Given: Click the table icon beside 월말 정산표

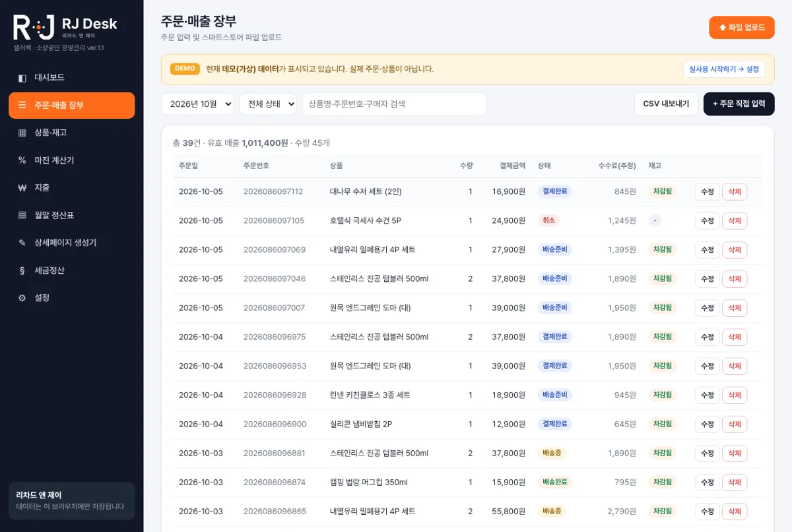Looking at the screenshot, I should coord(22,215).
